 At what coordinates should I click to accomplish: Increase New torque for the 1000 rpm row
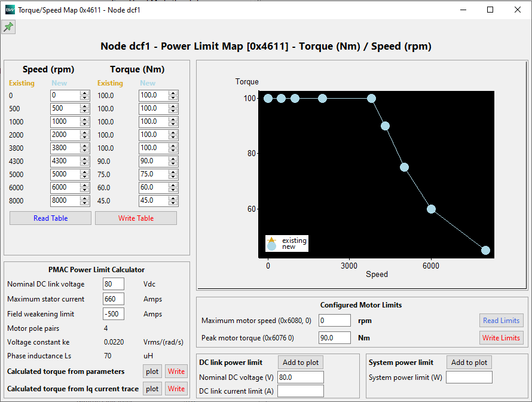coord(173,120)
